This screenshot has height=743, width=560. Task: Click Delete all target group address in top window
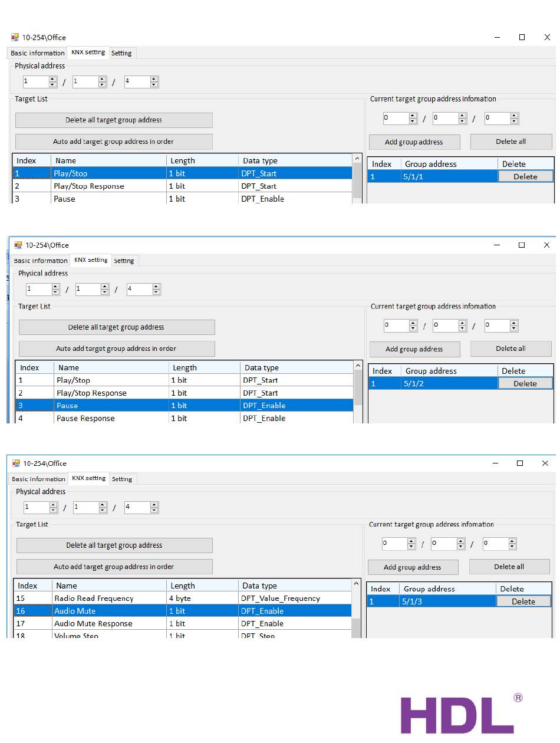point(114,120)
